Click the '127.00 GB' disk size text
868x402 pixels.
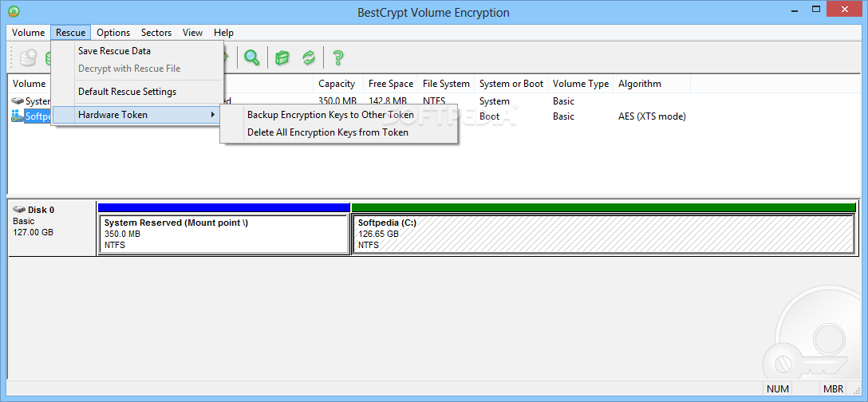pyautogui.click(x=34, y=232)
